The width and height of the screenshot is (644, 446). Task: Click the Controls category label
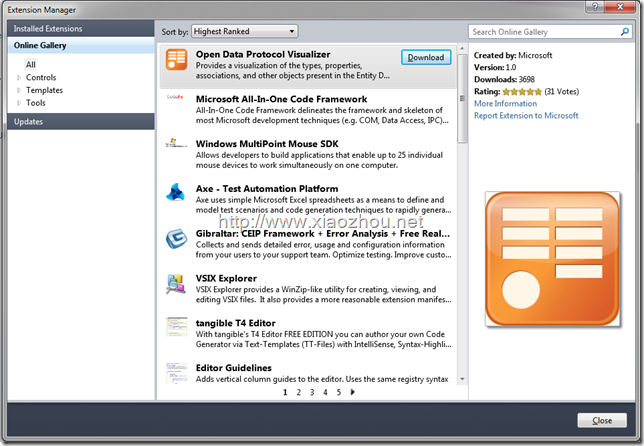coord(41,77)
